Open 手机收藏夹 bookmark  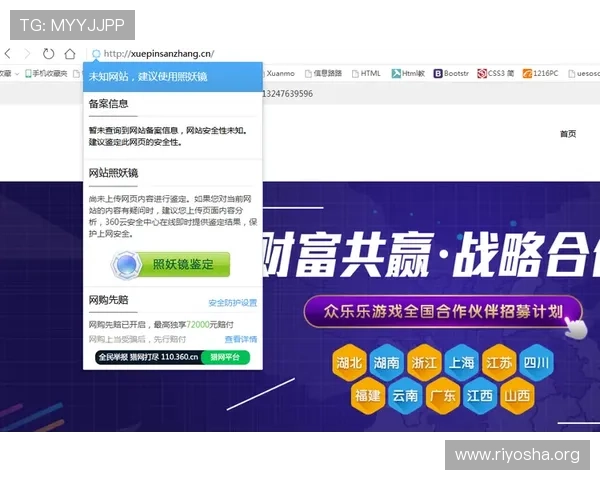[x=46, y=73]
